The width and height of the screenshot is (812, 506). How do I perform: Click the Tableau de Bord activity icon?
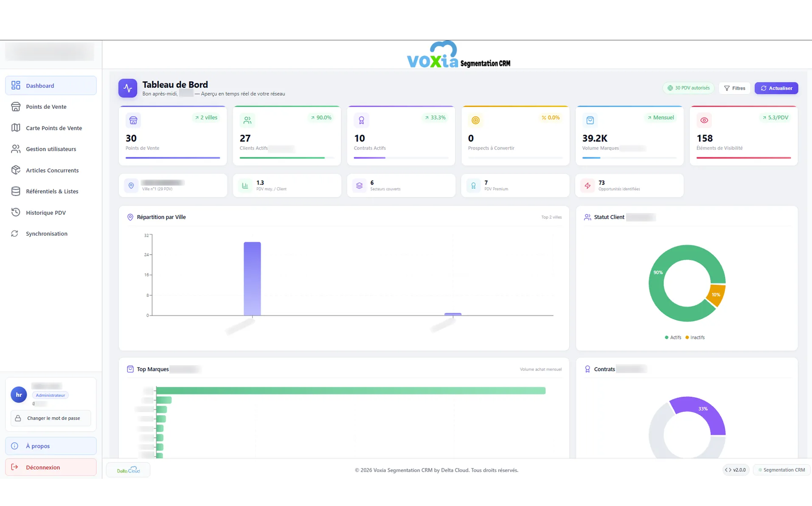pyautogui.click(x=128, y=88)
